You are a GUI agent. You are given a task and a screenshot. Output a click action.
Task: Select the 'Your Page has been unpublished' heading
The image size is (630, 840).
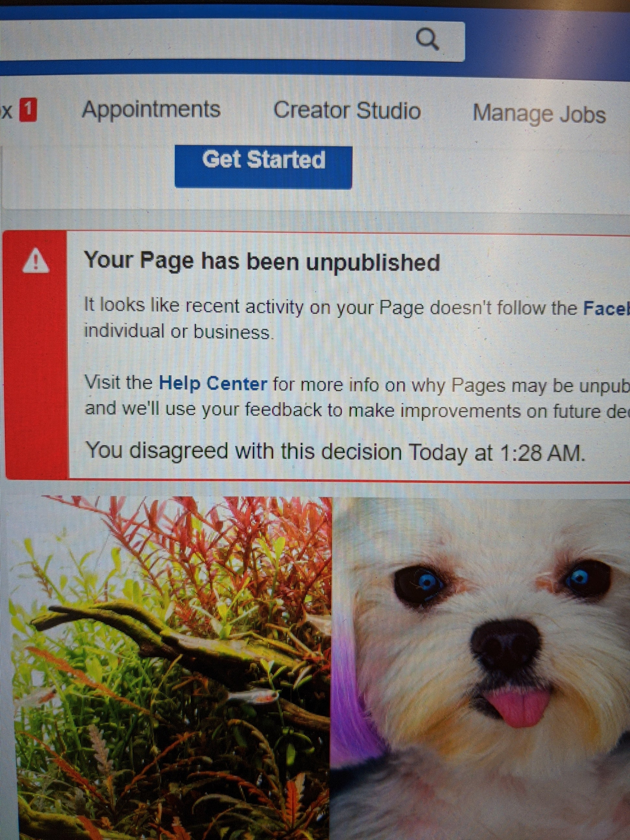click(262, 262)
